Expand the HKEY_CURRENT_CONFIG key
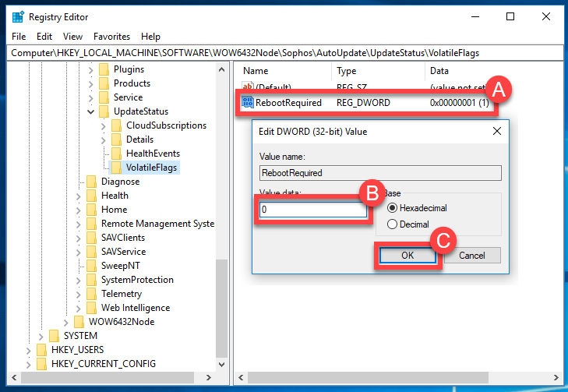This screenshot has width=568, height=392. click(x=29, y=364)
